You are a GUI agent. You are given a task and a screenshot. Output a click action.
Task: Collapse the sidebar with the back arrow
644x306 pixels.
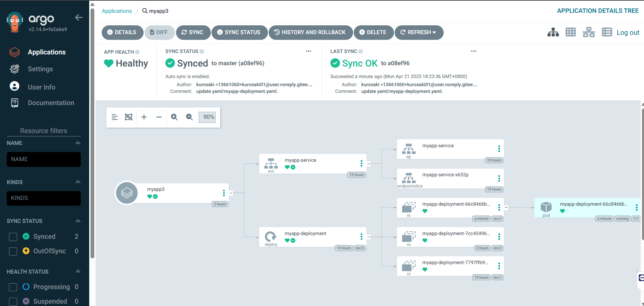point(79,18)
